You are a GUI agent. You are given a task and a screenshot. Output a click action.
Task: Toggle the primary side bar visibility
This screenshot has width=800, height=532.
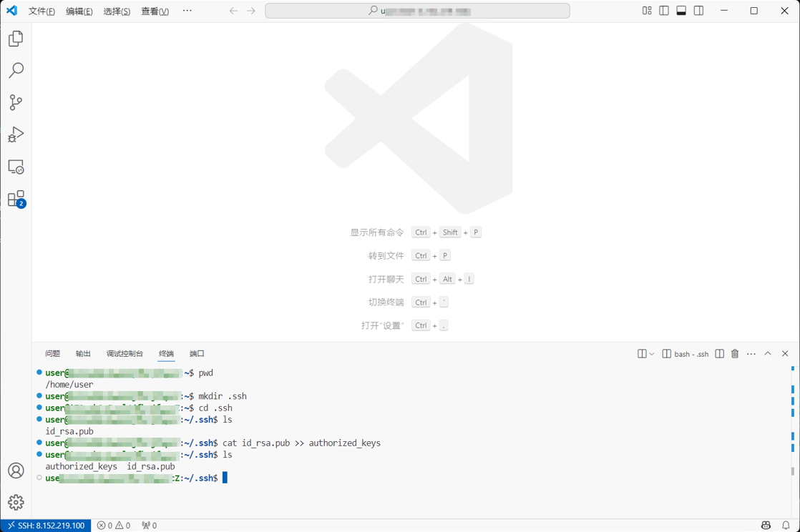pos(664,11)
